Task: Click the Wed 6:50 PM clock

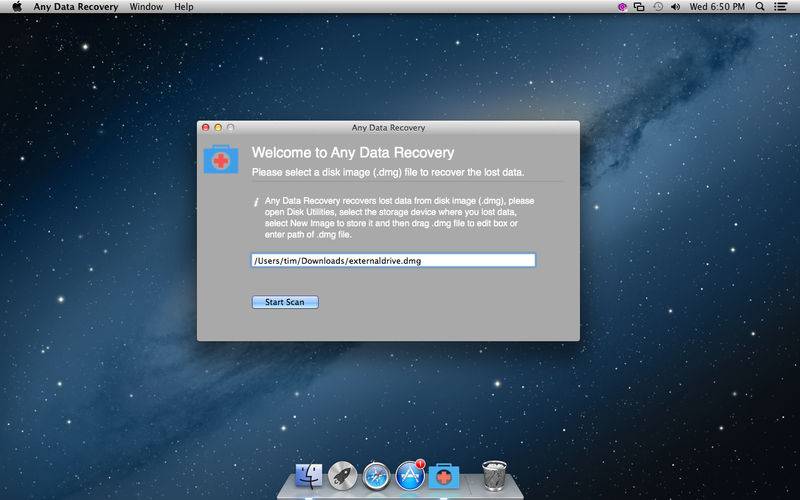Action: pyautogui.click(x=717, y=7)
